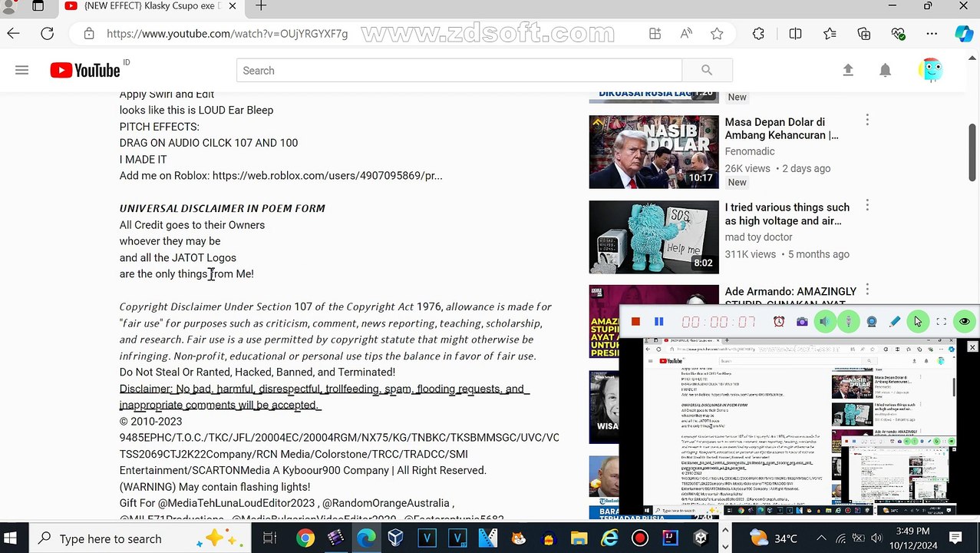Toggle webcam overlay in recorder
980x553 pixels.
tap(872, 322)
